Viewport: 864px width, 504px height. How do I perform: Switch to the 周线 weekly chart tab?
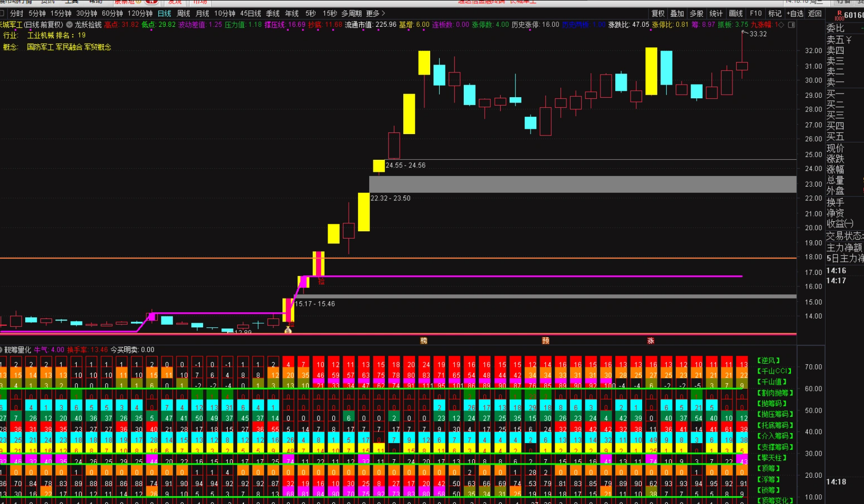pyautogui.click(x=184, y=14)
